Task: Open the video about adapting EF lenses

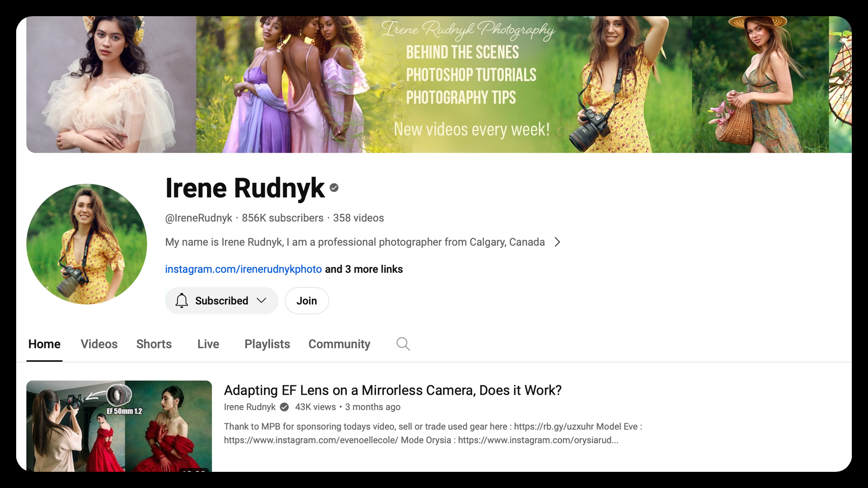Action: [392, 390]
